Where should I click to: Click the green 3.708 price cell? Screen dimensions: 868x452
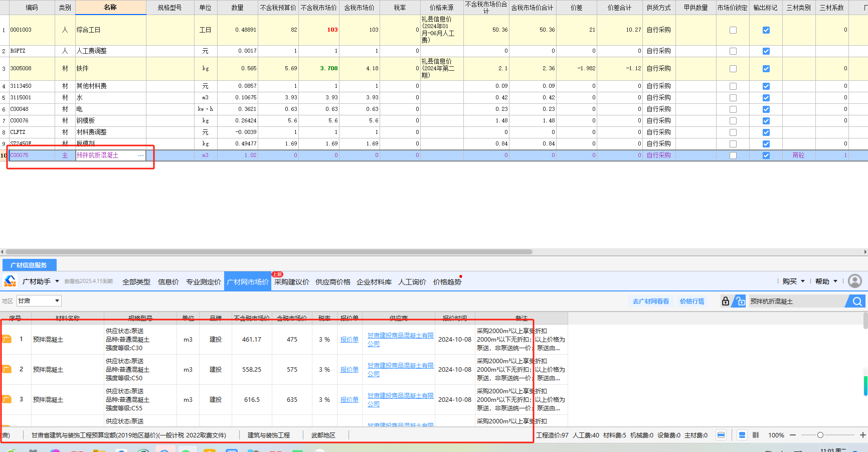pos(319,69)
